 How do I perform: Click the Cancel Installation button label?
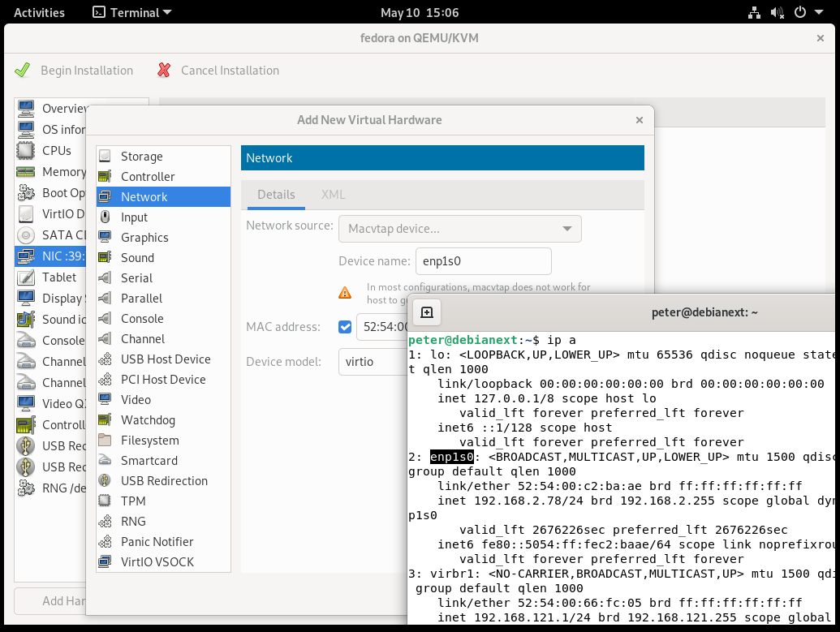pos(230,71)
